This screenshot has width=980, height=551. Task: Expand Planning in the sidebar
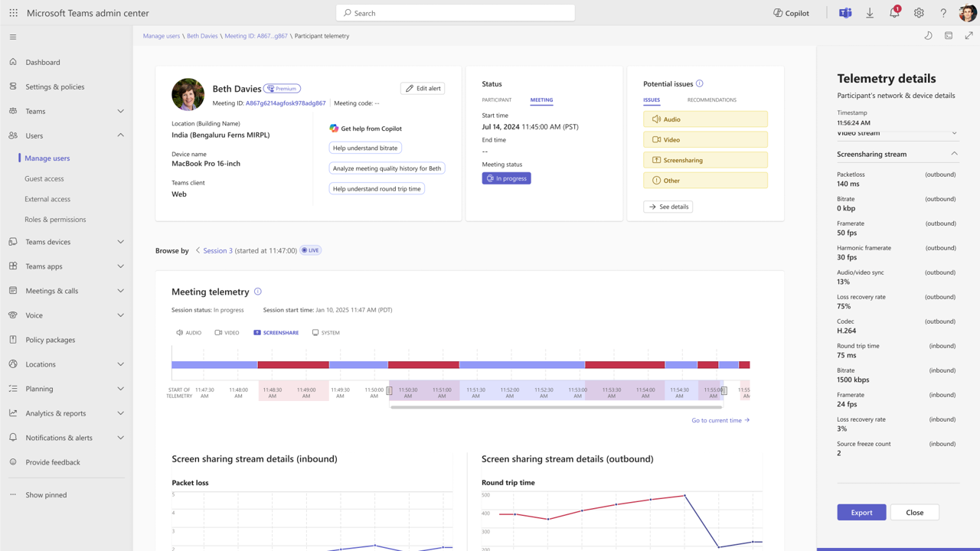[120, 389]
